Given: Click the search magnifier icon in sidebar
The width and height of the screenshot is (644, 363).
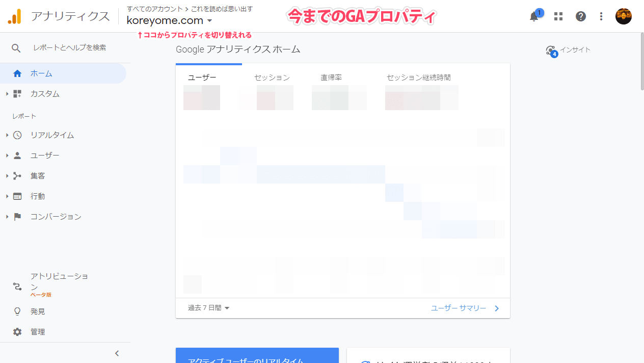Looking at the screenshot, I should click(16, 48).
